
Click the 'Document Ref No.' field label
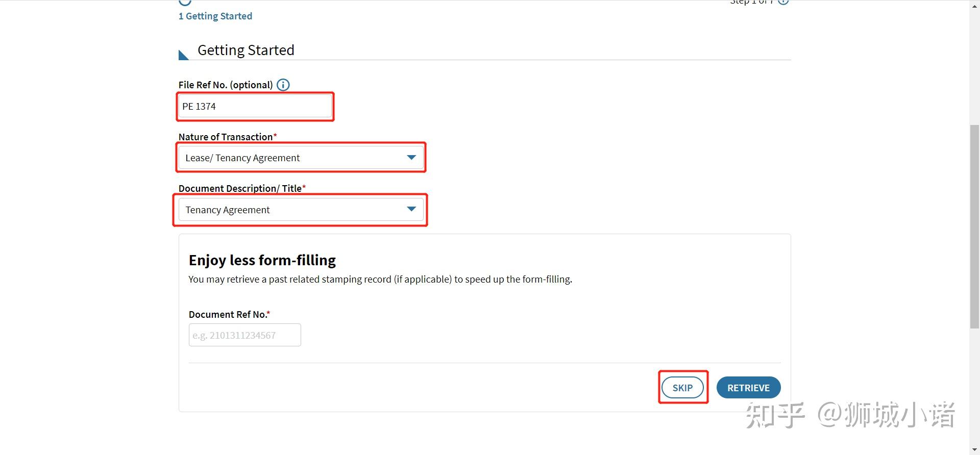pyautogui.click(x=228, y=314)
